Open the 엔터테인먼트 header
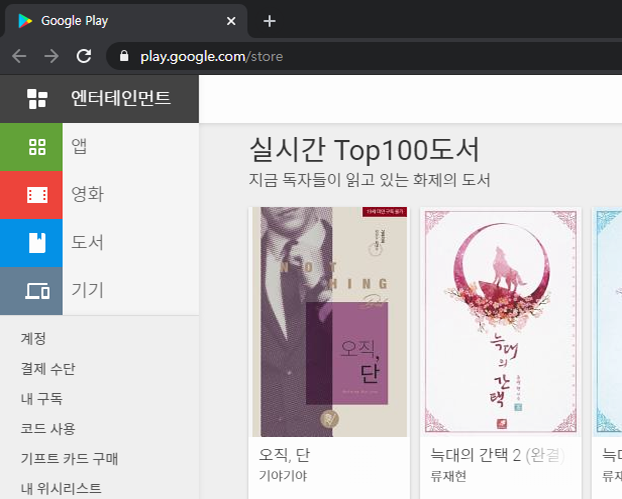 click(x=99, y=99)
